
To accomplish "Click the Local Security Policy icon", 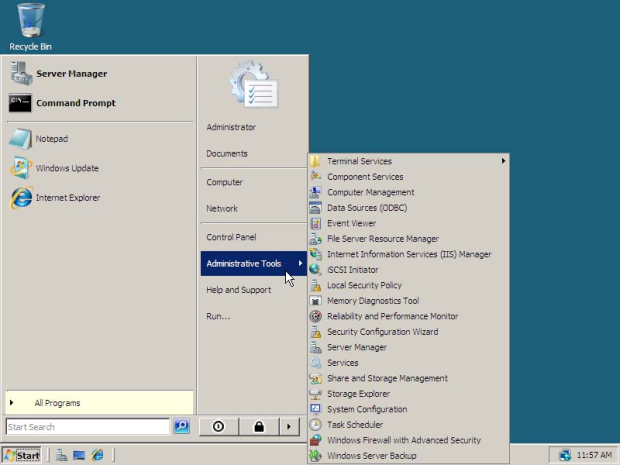I will pyautogui.click(x=315, y=285).
